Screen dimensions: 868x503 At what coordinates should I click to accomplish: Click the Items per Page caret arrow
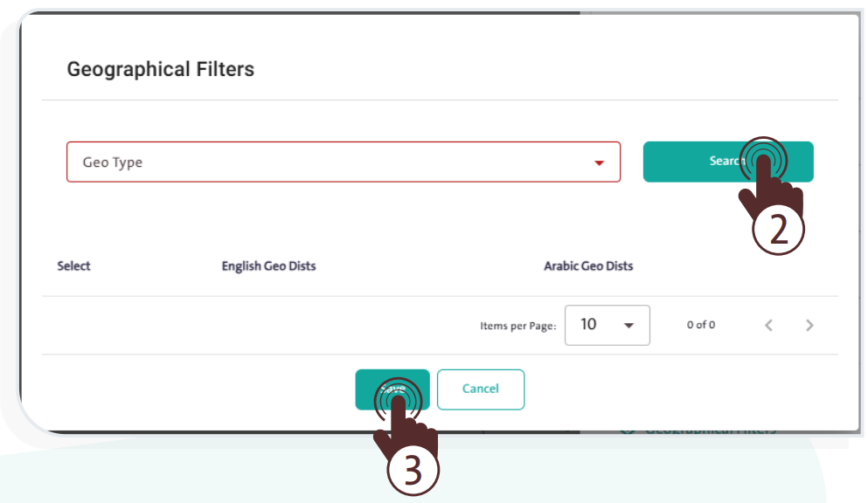pyautogui.click(x=628, y=326)
